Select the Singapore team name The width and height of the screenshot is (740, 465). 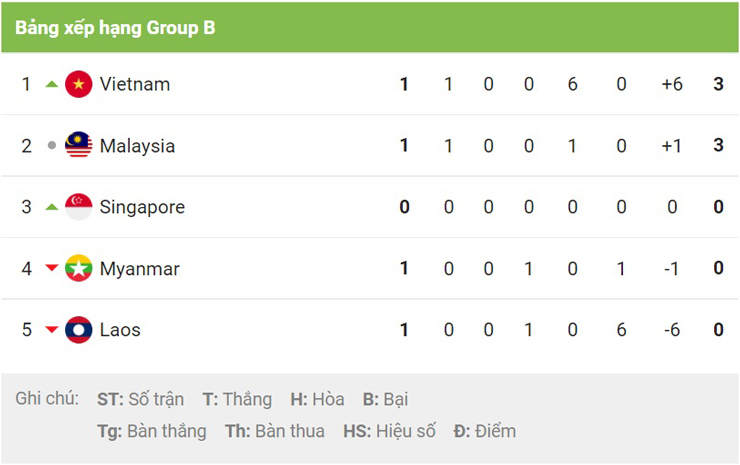tap(142, 207)
